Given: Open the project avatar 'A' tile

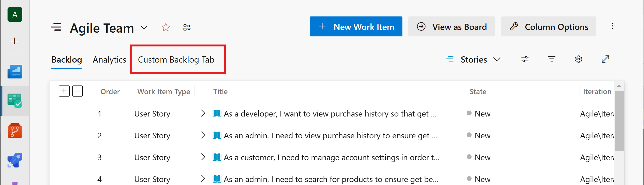Looking at the screenshot, I should click(15, 15).
